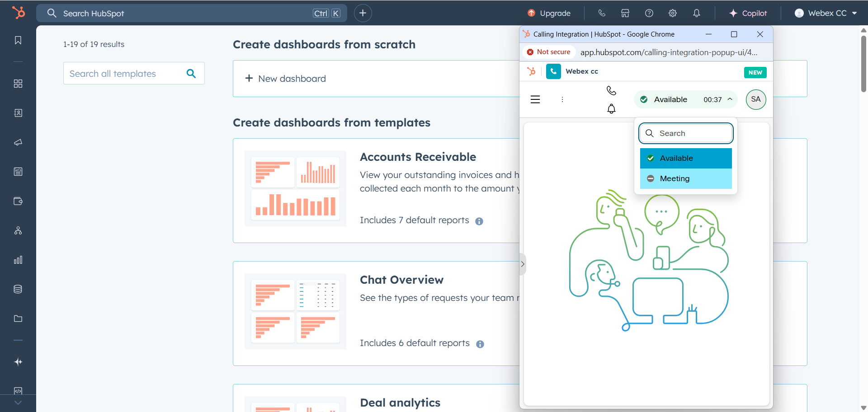The width and height of the screenshot is (868, 412).
Task: Click the marketing megaphone sidebar icon
Action: [x=18, y=142]
